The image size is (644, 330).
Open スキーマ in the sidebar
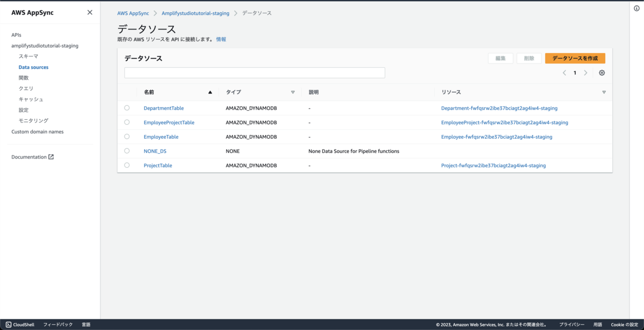[28, 56]
